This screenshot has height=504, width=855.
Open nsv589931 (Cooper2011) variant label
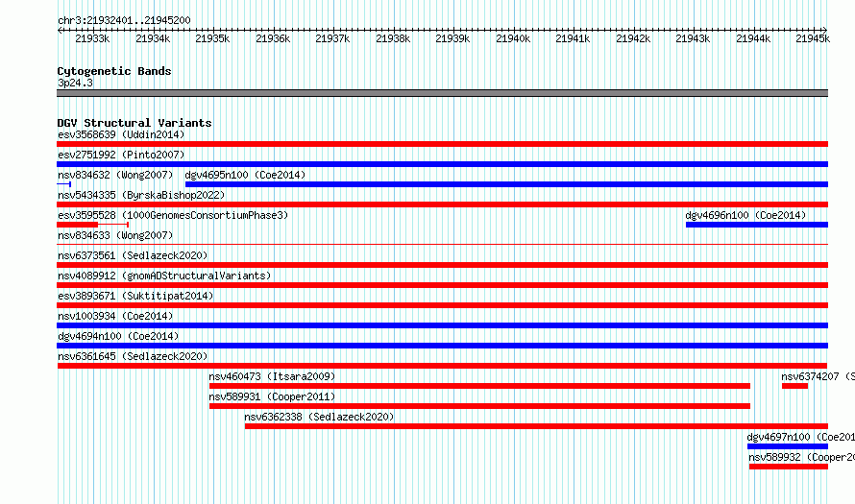click(272, 396)
